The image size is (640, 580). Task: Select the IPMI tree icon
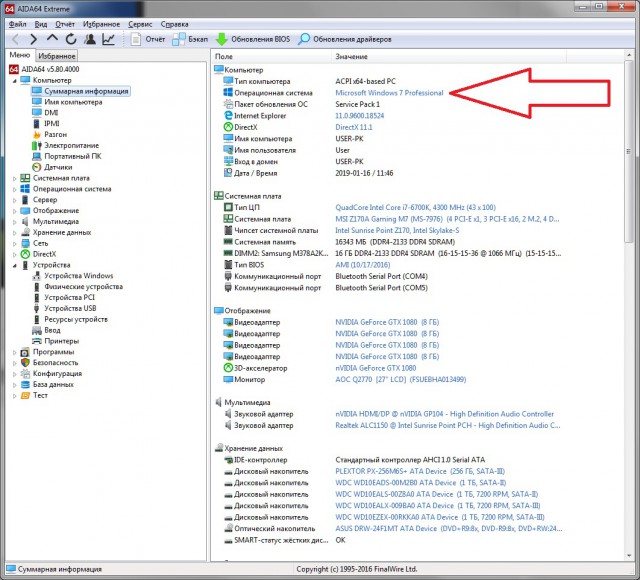[37, 123]
